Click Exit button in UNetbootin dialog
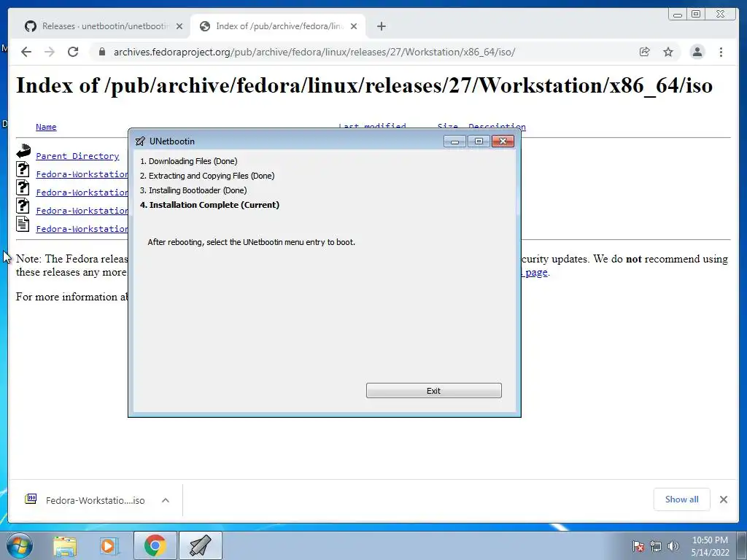 (x=433, y=391)
